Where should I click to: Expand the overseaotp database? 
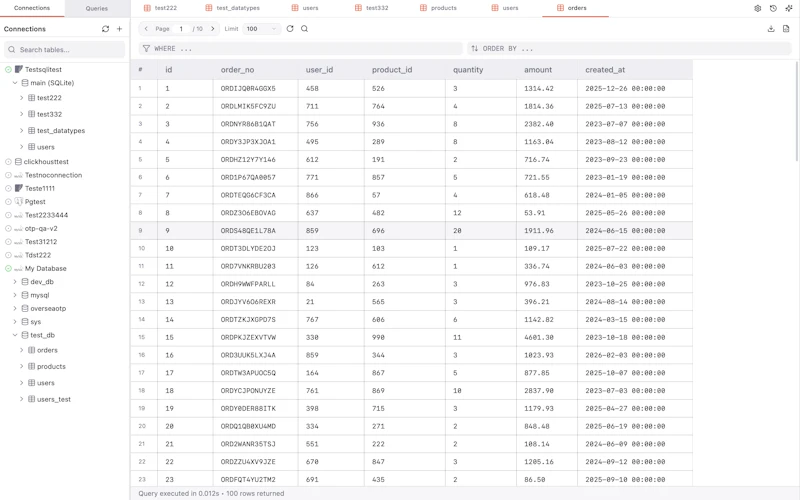click(x=15, y=308)
